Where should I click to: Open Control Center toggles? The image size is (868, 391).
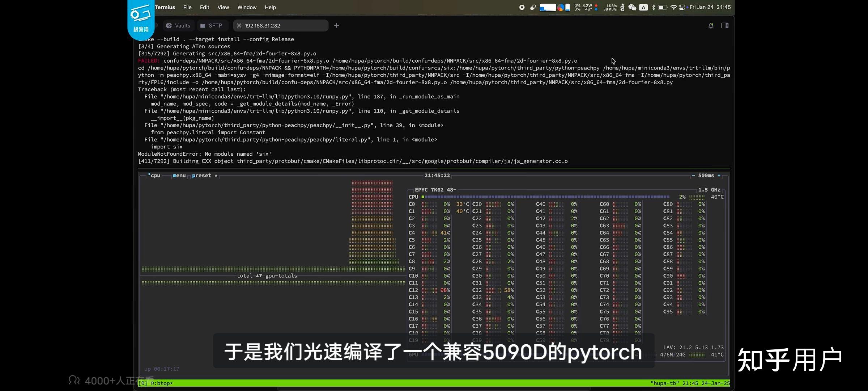(x=682, y=7)
